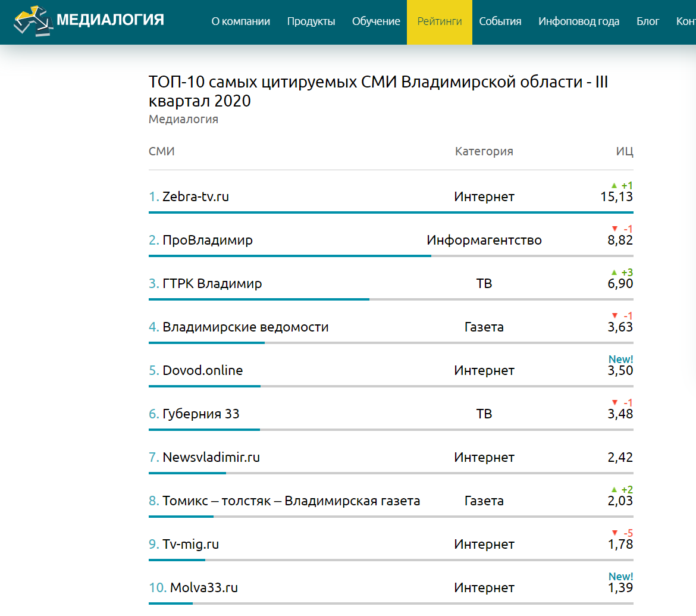This screenshot has width=696, height=616.
Task: Open the ГТРК Владимир entry
Action: (x=212, y=283)
